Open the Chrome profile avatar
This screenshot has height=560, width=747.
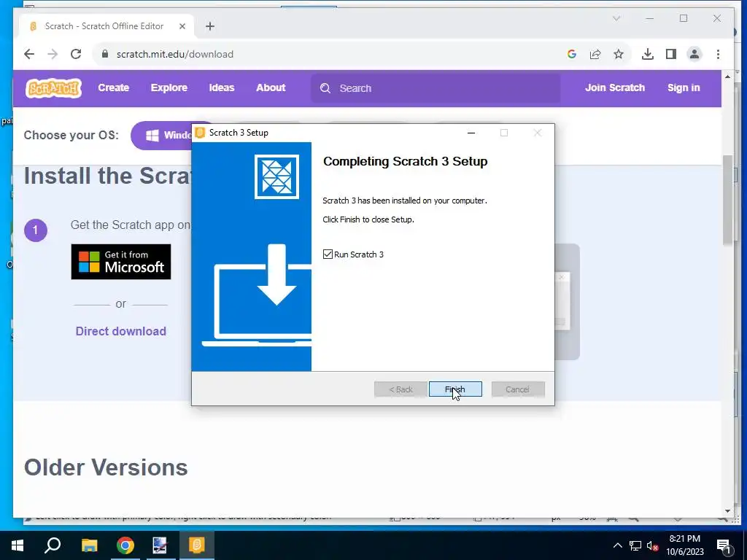click(x=694, y=54)
